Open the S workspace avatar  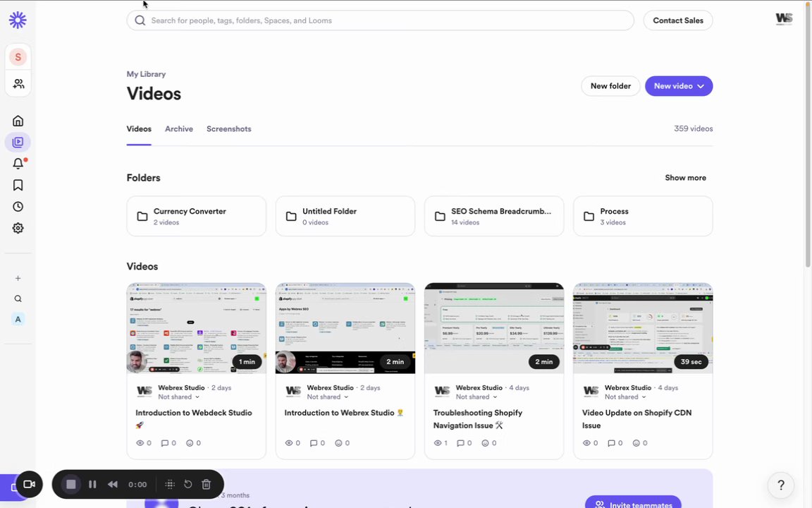(x=18, y=57)
